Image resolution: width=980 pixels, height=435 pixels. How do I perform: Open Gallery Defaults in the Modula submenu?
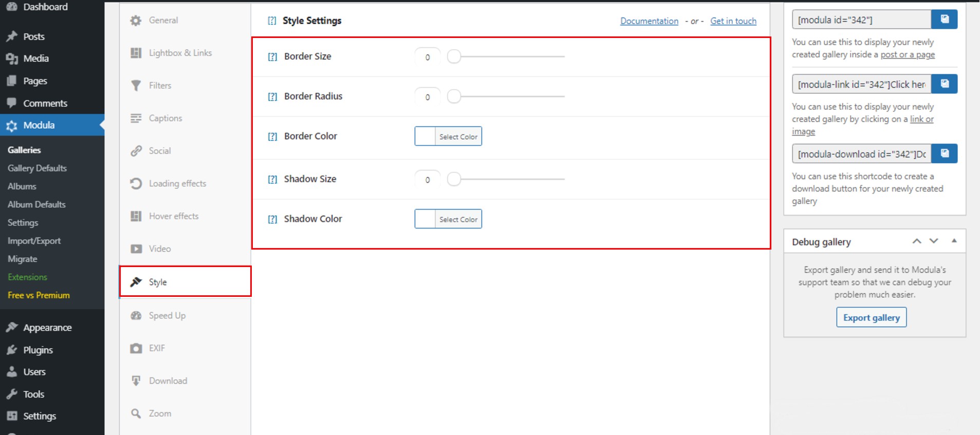pyautogui.click(x=37, y=168)
